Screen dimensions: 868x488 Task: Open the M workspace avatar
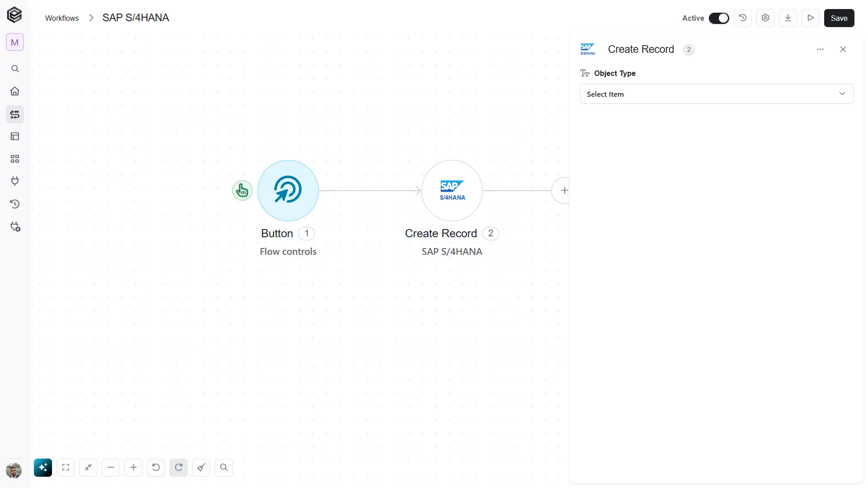14,42
